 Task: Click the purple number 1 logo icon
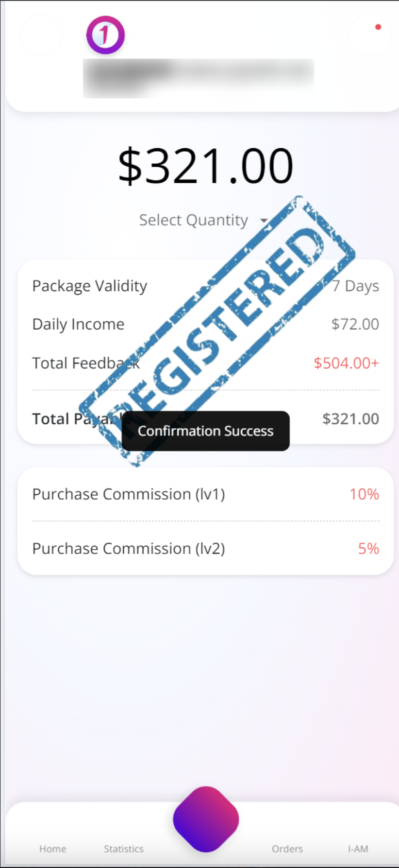coord(105,35)
